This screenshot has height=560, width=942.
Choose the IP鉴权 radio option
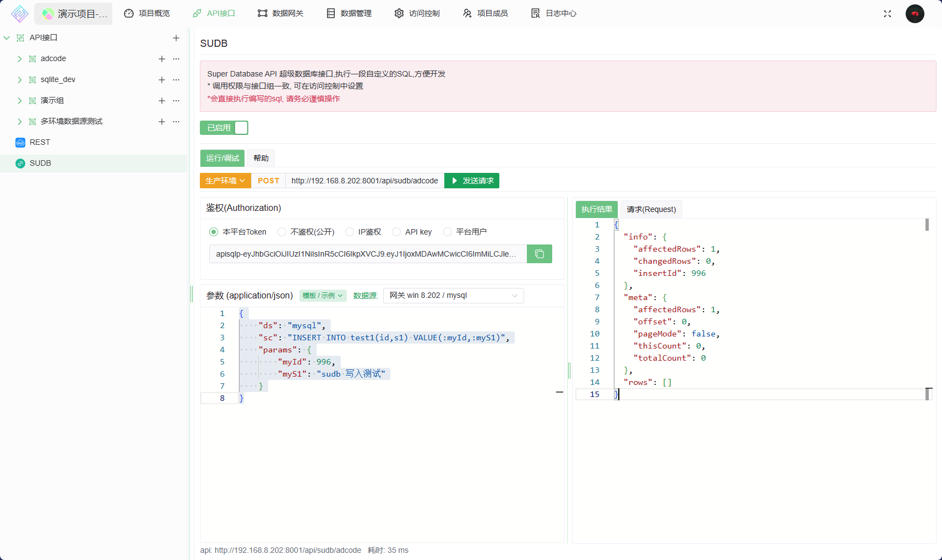(x=350, y=232)
